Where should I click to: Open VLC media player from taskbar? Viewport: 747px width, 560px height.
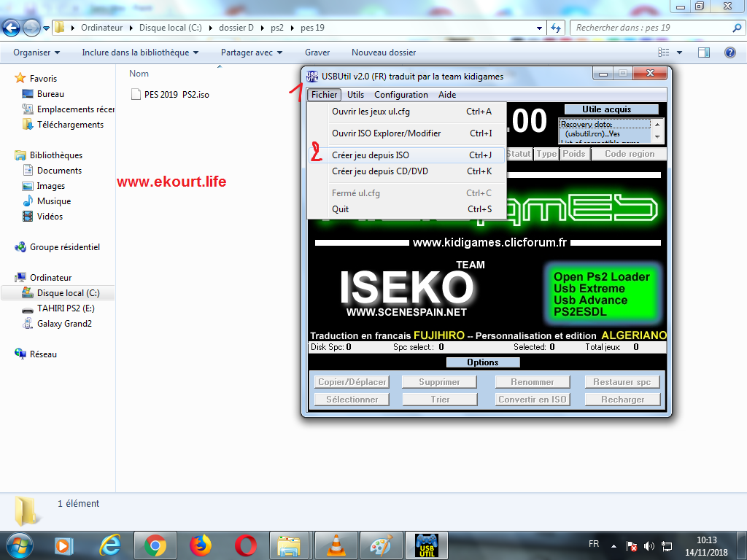[x=336, y=545]
